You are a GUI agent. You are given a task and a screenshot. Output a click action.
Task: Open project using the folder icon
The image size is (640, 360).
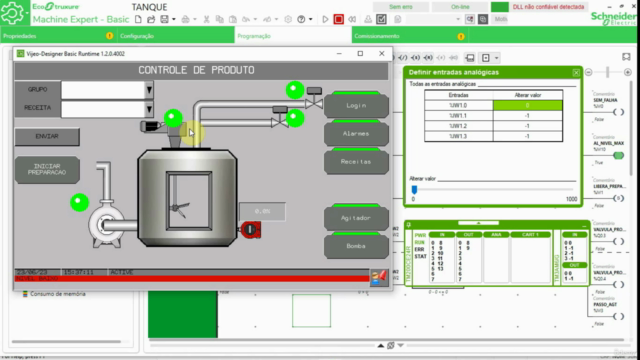151,19
